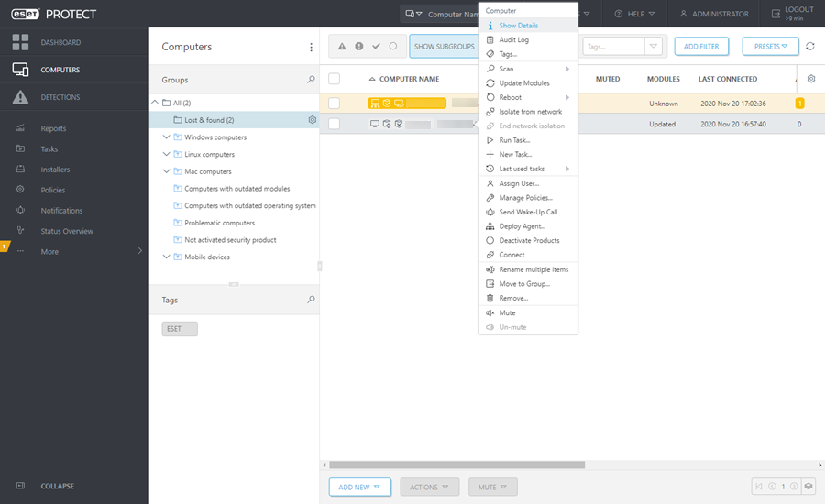Select Not activated security product group
Image resolution: width=825 pixels, height=504 pixels.
point(230,240)
